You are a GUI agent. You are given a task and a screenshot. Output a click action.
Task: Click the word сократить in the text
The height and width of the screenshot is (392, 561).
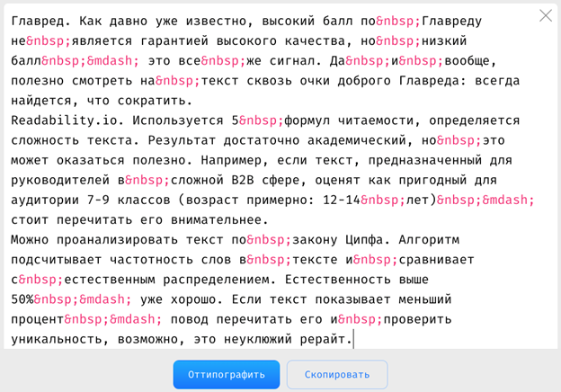(151, 101)
